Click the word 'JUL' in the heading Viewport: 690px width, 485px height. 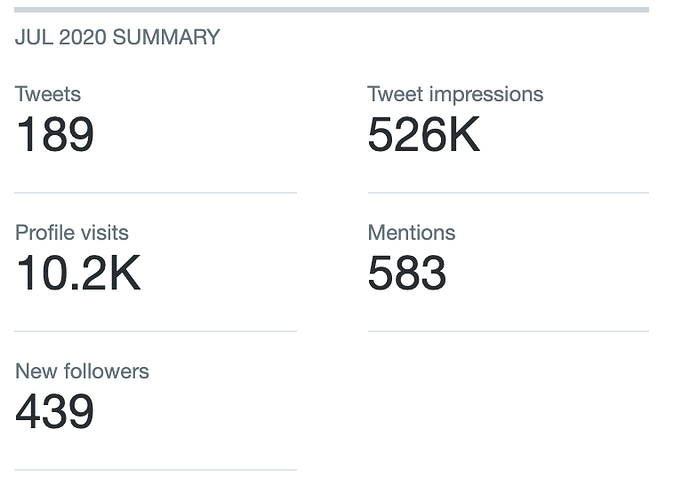tap(33, 38)
